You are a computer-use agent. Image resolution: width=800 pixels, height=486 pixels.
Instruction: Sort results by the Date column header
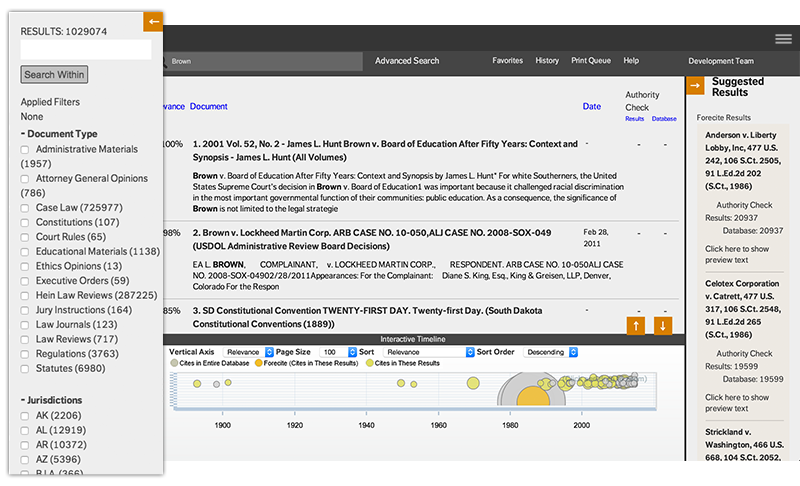pyautogui.click(x=592, y=106)
